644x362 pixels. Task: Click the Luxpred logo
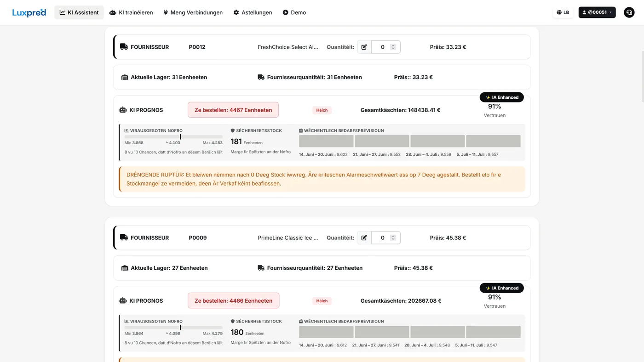point(29,12)
